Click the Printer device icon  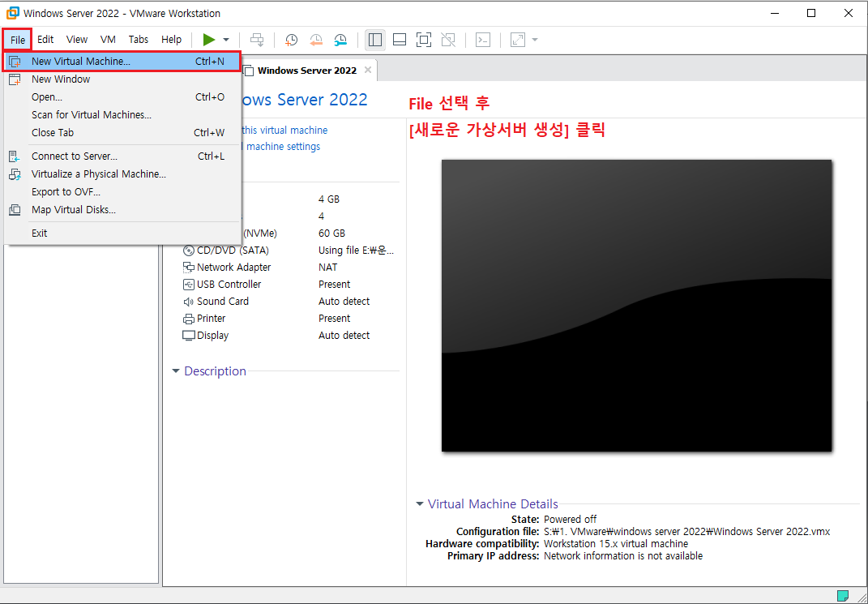coord(189,319)
